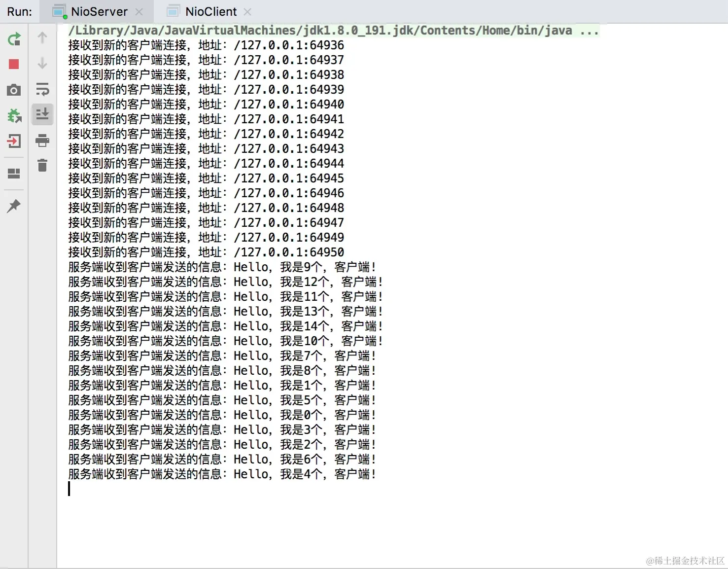Print console output with printer icon
728x569 pixels.
(x=42, y=141)
